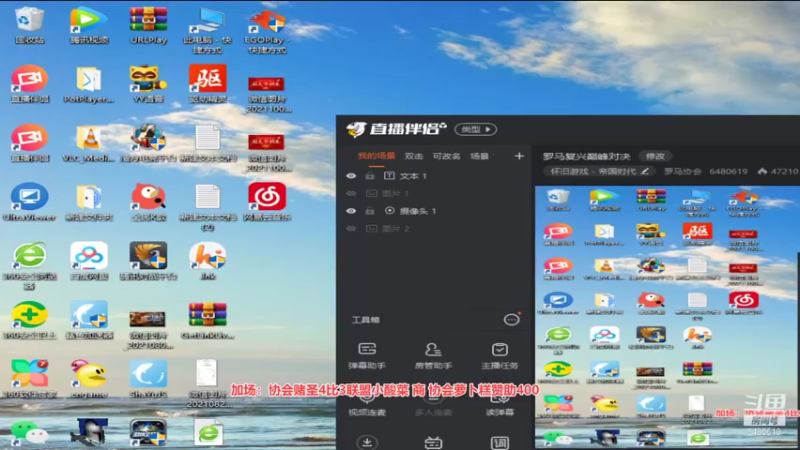Open the 弹幕助手 danmaku assistant tool
This screenshot has width=800, height=450.
pyautogui.click(x=367, y=356)
